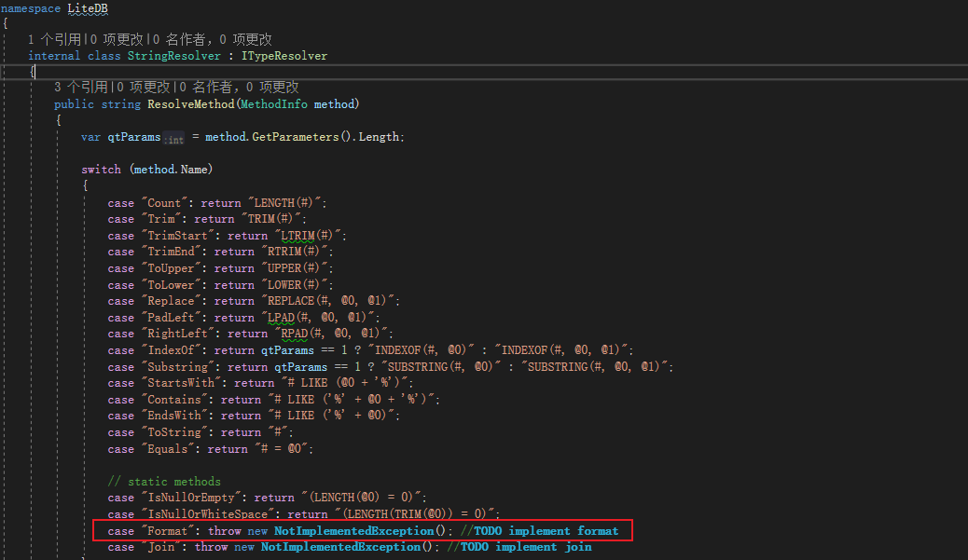Click the StringResolver class name
Image resolution: width=968 pixels, height=560 pixels.
[174, 56]
